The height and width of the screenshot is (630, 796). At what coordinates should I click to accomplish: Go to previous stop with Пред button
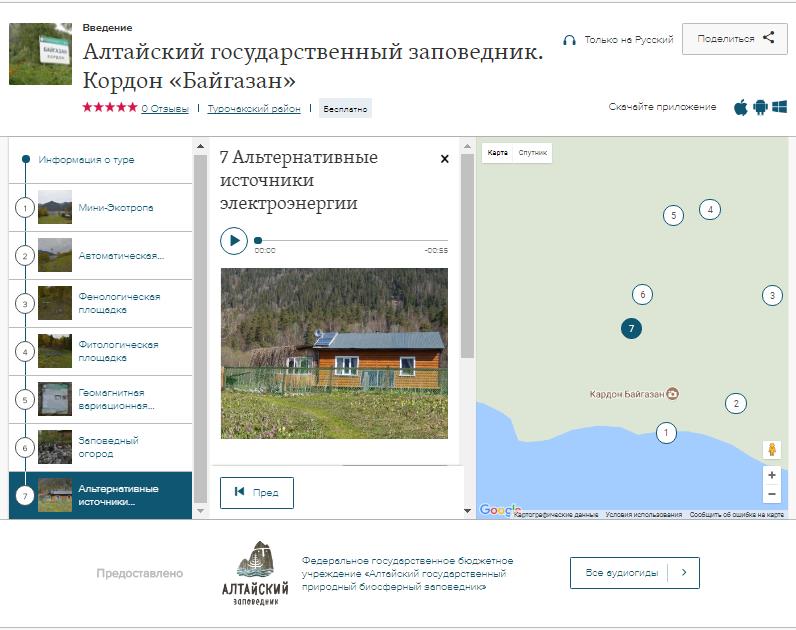[257, 492]
